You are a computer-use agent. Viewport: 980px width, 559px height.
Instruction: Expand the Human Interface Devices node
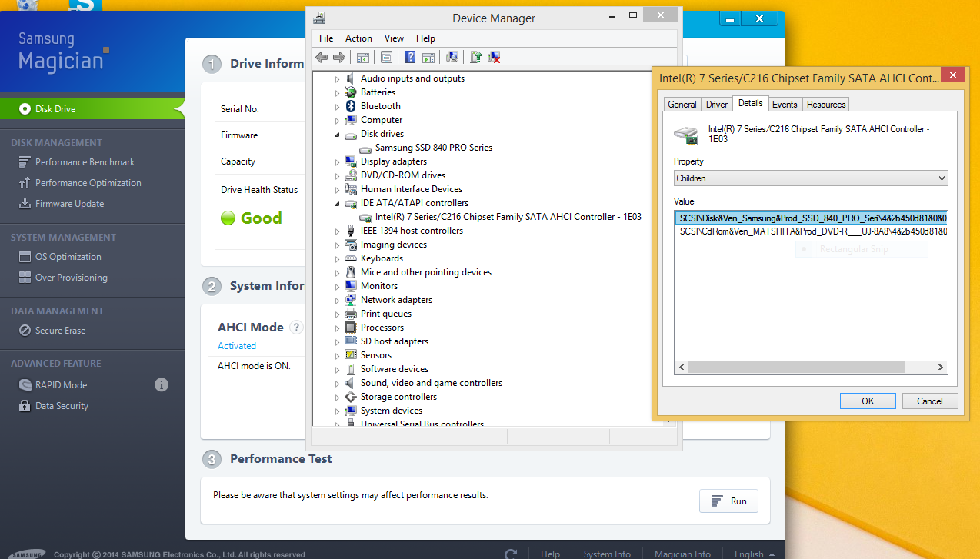click(337, 190)
